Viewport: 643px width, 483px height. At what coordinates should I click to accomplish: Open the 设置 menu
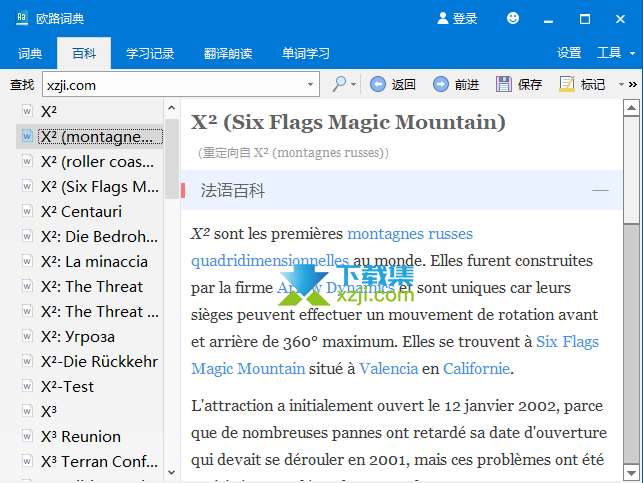[569, 52]
